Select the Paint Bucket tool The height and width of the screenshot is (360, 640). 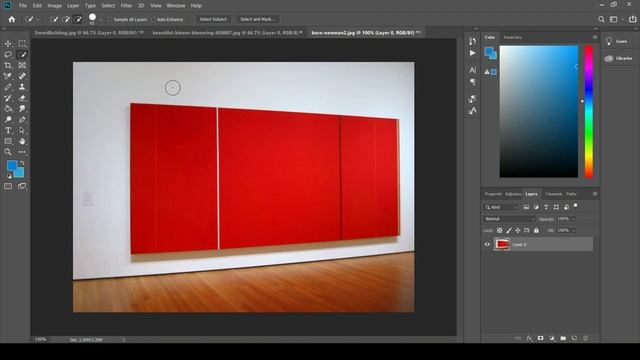coord(8,109)
